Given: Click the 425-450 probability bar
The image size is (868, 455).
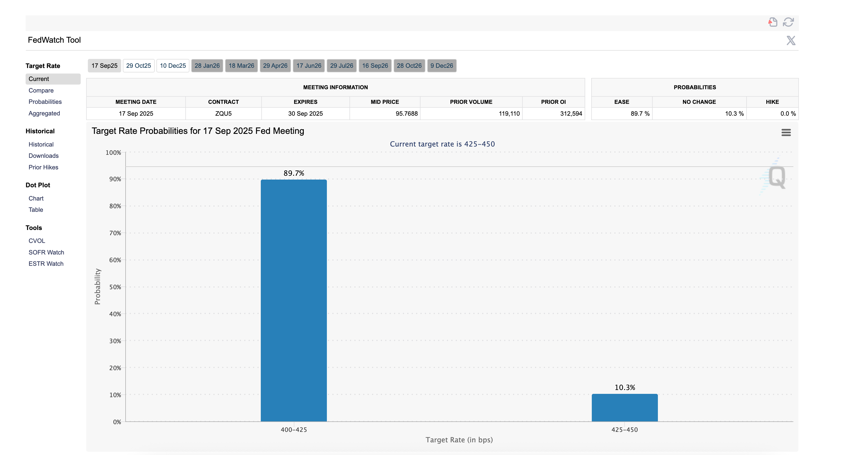Looking at the screenshot, I should tap(624, 407).
